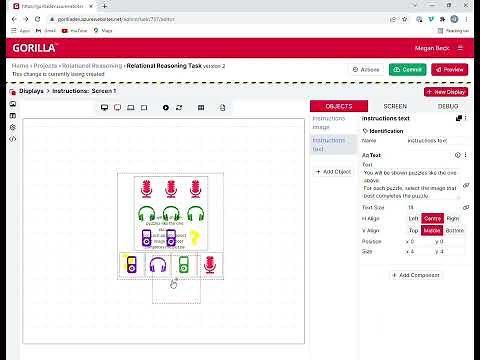Image resolution: width=480 pixels, height=360 pixels.
Task: Open the image stimuli icon in sidebar
Action: 13,104
